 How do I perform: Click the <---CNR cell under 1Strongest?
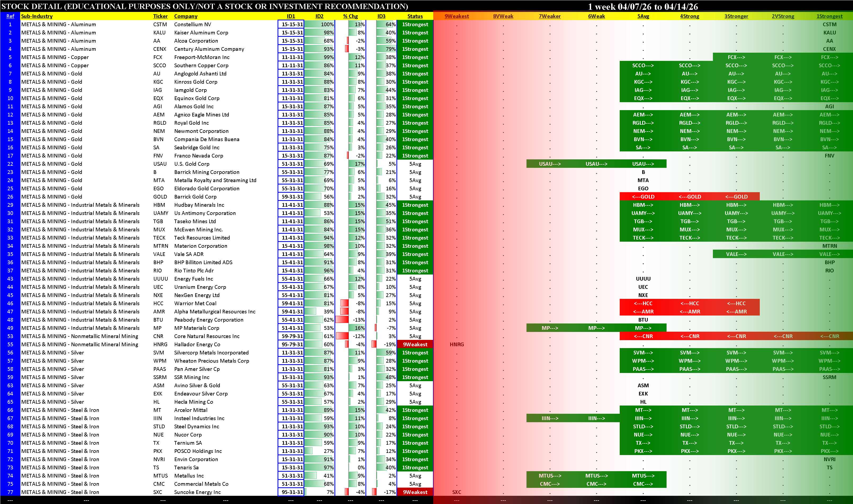tap(829, 336)
